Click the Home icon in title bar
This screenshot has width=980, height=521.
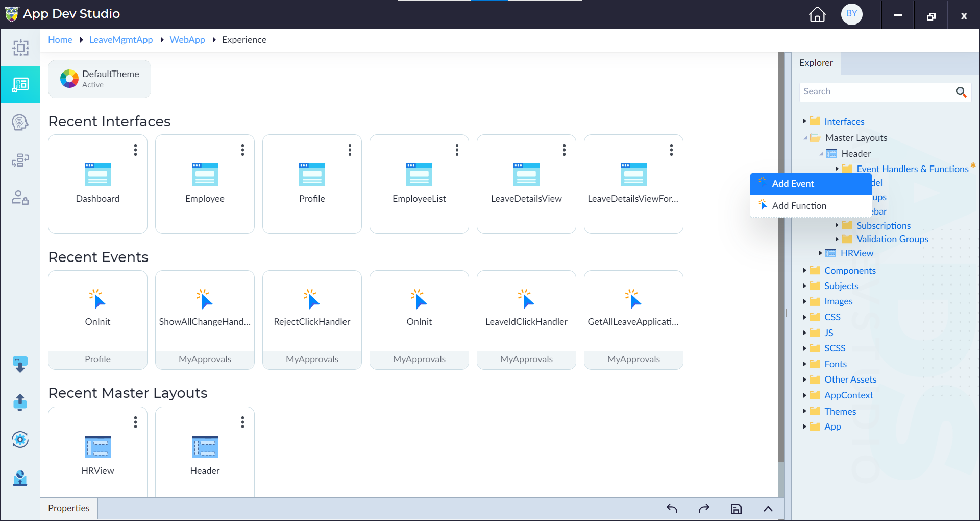click(817, 14)
